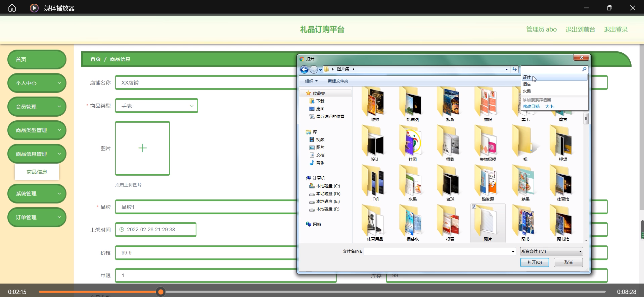The image size is (644, 297).
Task: Open the 设计 folder
Action: (x=375, y=143)
